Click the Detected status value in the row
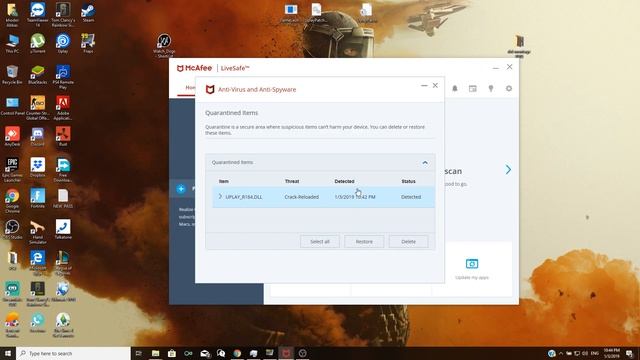The width and height of the screenshot is (640, 360). pos(411,197)
